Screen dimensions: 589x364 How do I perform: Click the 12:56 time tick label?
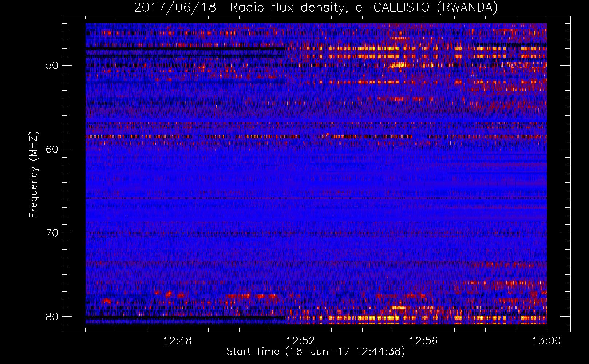[x=424, y=341]
